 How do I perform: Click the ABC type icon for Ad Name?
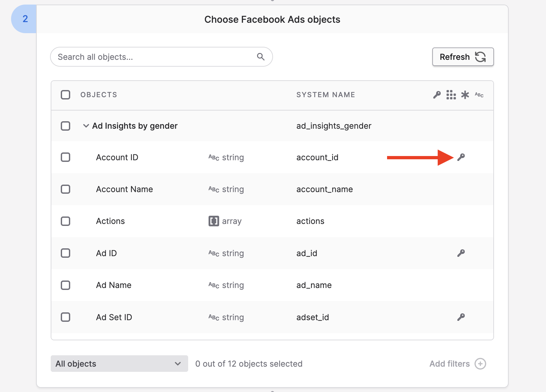[214, 285]
